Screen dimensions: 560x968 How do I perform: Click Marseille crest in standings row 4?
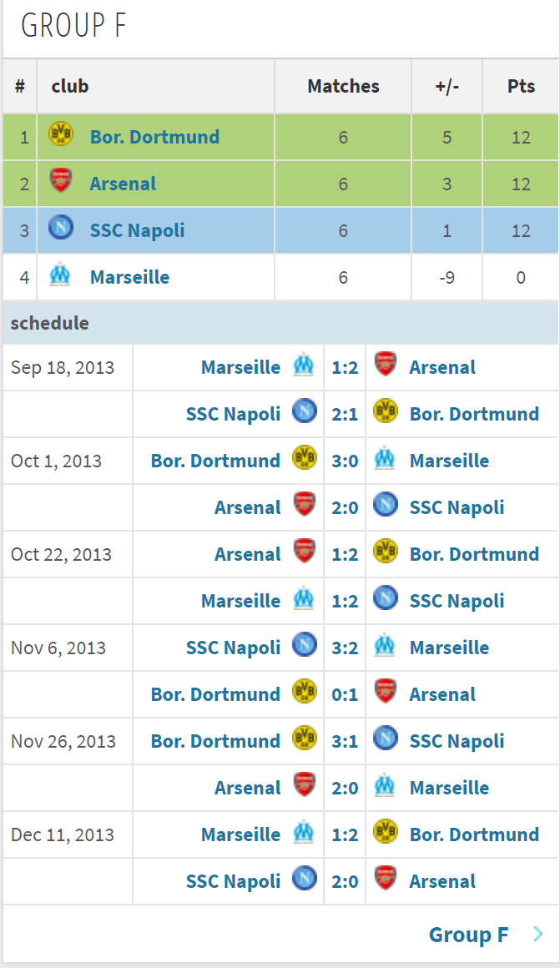(x=60, y=275)
